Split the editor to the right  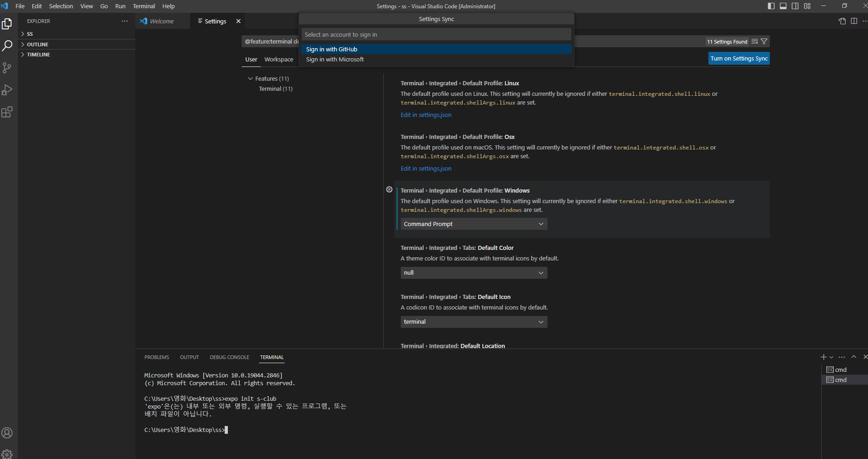click(x=854, y=21)
